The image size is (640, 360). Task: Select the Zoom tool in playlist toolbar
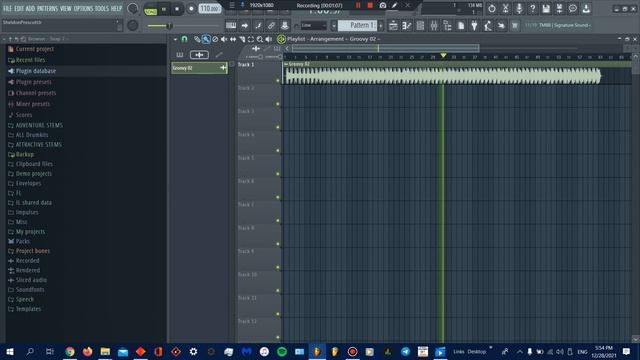pyautogui.click(x=260, y=39)
